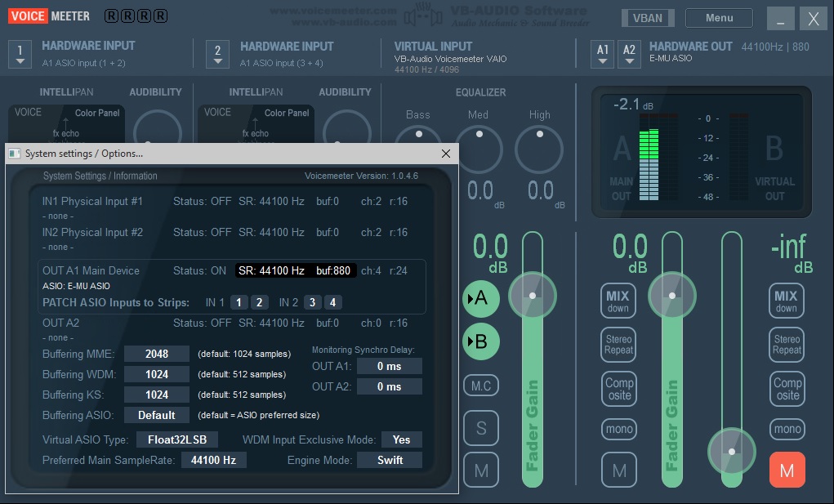Click the High equalizer knob
The image size is (834, 504).
(x=539, y=149)
